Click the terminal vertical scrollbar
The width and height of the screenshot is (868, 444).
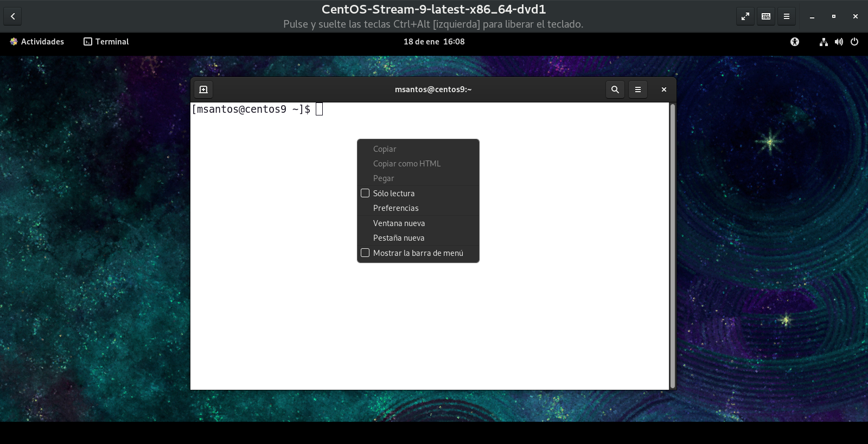pyautogui.click(x=673, y=244)
